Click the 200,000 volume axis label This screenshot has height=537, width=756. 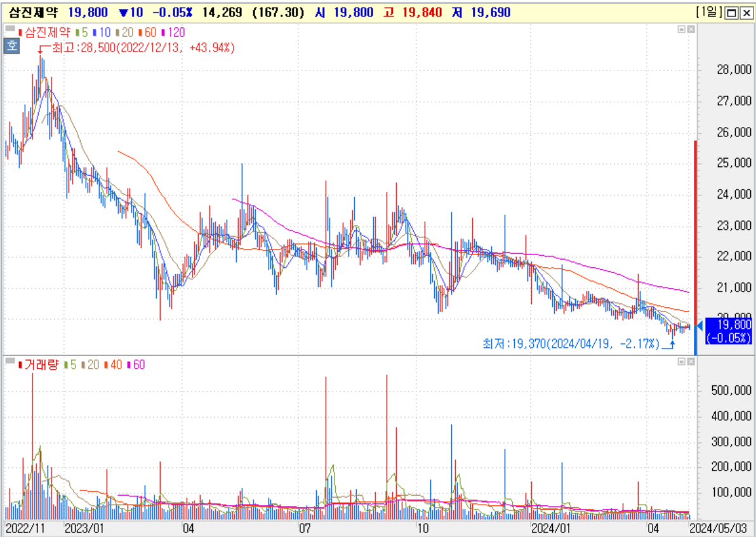pos(731,467)
